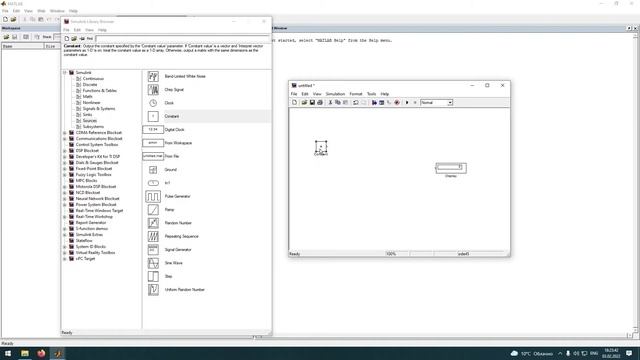Viewport: 640px width, 360px height.
Task: Print the untitled model via toolbar icon
Action: (x=320, y=102)
